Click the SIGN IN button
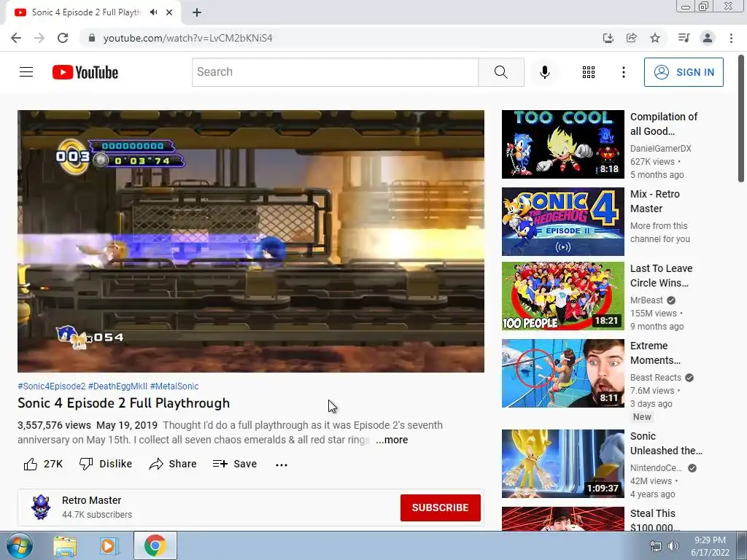The height and width of the screenshot is (560, 747). (x=683, y=72)
